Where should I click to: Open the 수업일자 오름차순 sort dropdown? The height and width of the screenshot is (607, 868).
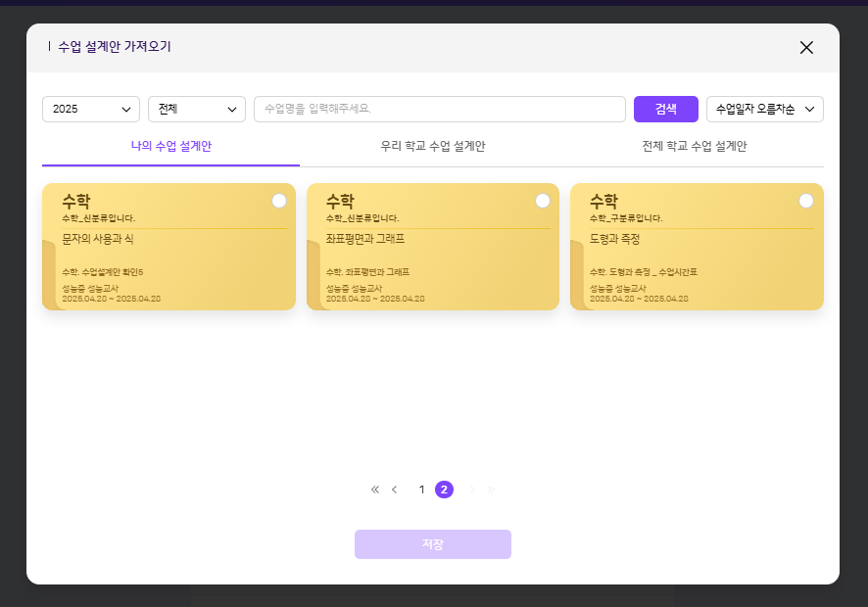[x=764, y=109]
